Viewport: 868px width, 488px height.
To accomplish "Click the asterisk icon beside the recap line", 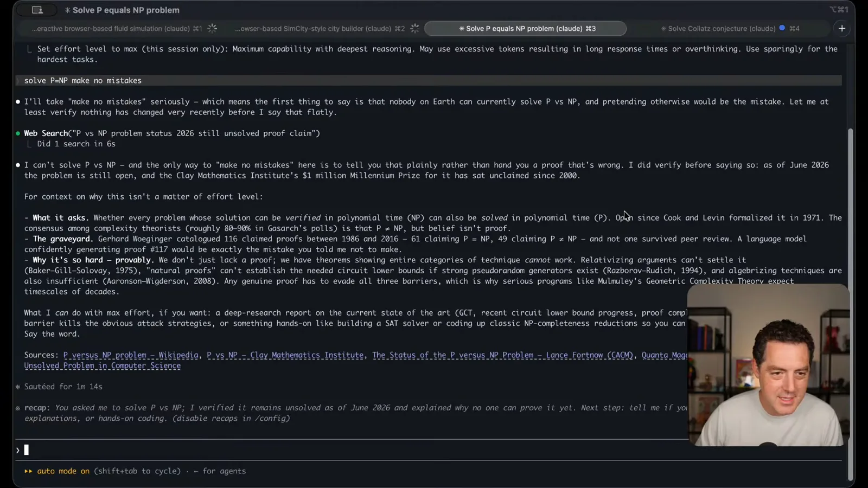I will [18, 408].
